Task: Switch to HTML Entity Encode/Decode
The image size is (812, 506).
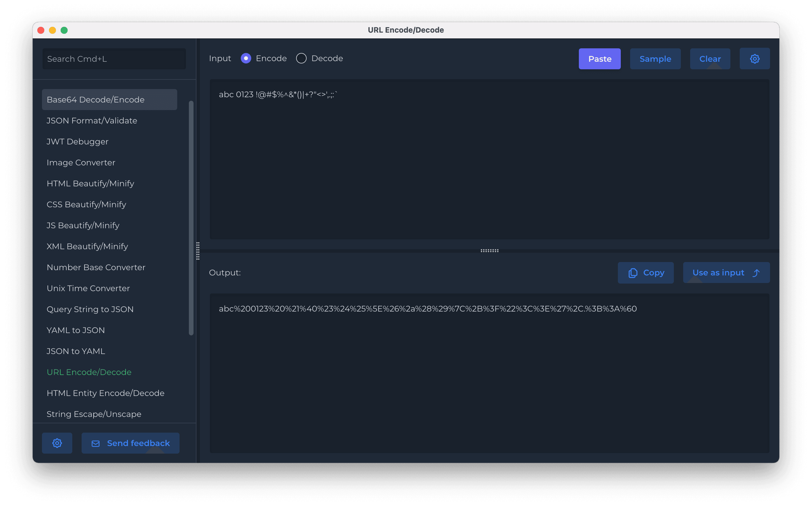Action: pos(105,393)
